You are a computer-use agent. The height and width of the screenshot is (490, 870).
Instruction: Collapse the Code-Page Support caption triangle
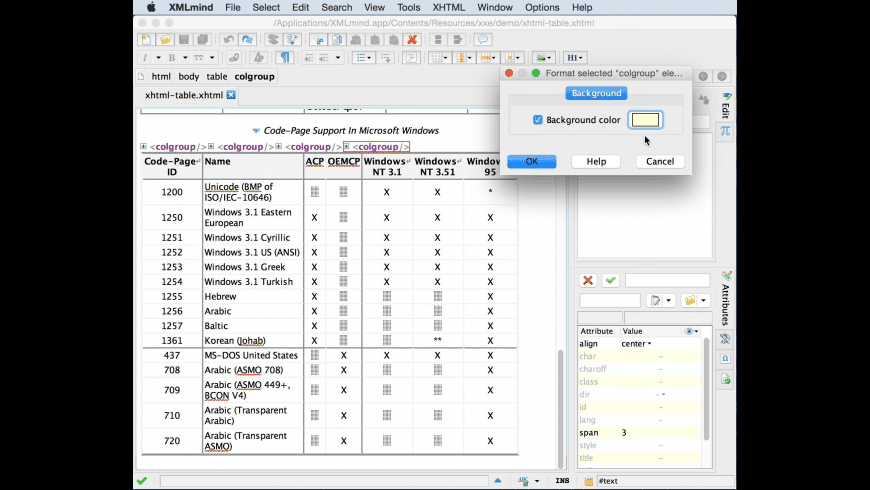point(256,131)
